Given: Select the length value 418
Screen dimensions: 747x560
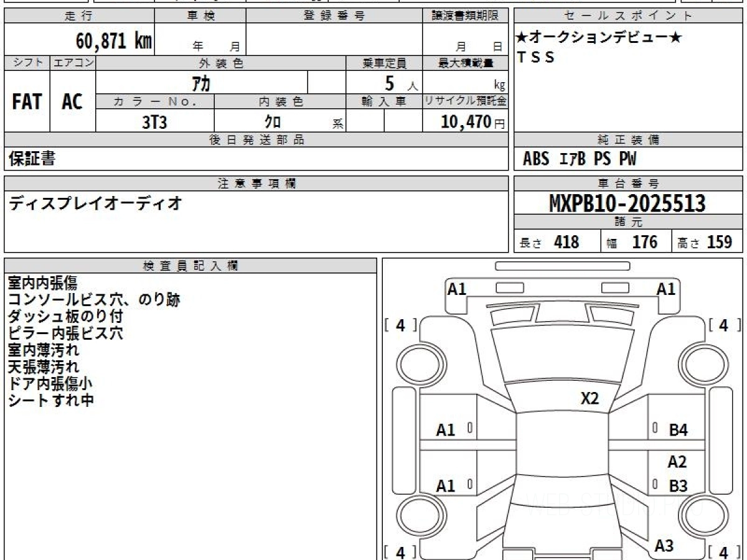Looking at the screenshot, I should [x=566, y=241].
